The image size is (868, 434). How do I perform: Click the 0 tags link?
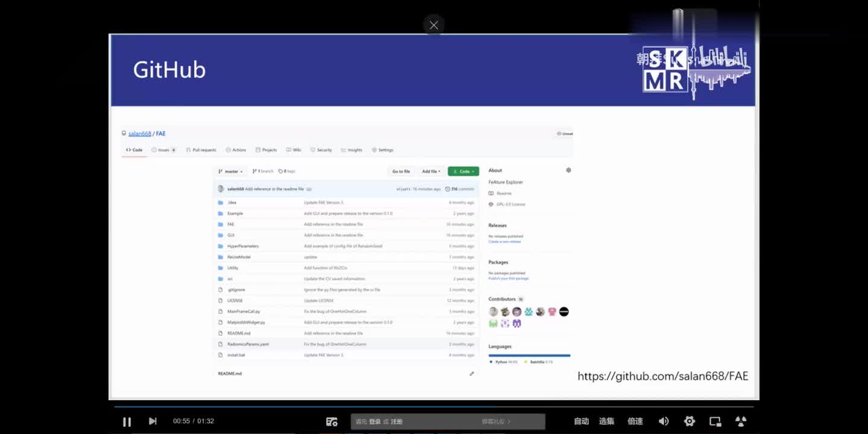click(x=287, y=171)
